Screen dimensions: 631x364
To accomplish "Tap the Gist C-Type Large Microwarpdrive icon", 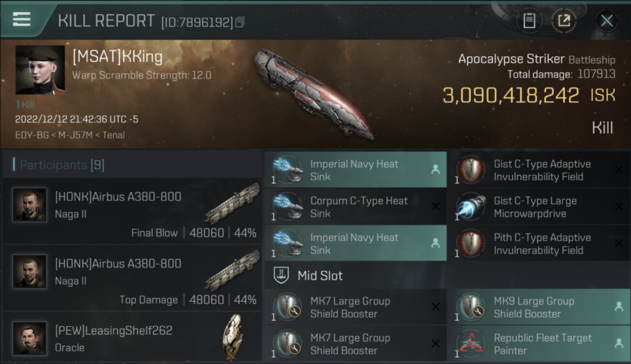I will click(471, 207).
